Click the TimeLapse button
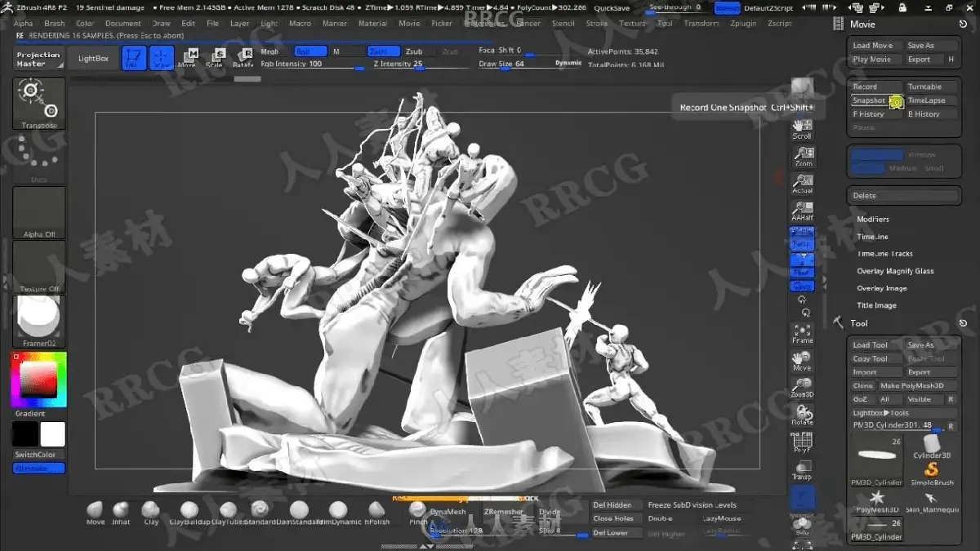Image resolution: width=980 pixels, height=551 pixels. tap(931, 100)
